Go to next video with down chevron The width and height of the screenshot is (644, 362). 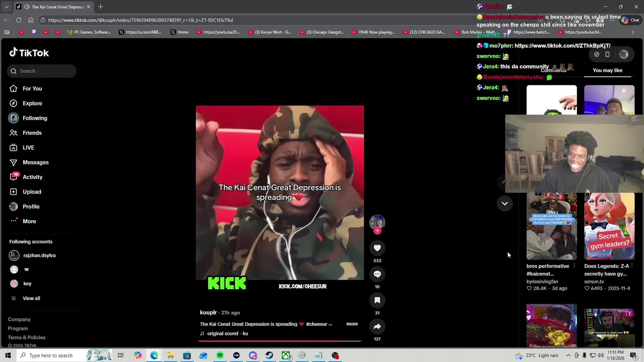click(505, 203)
